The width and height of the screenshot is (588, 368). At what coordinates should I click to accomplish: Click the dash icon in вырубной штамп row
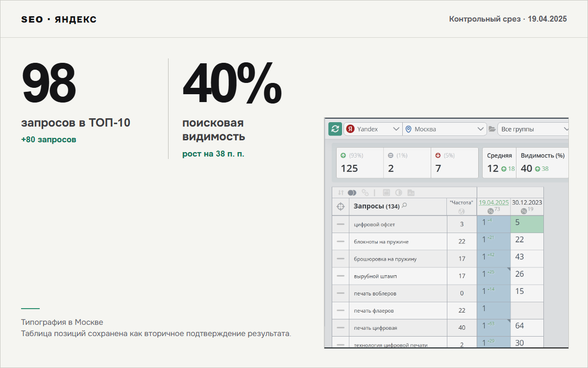(341, 276)
